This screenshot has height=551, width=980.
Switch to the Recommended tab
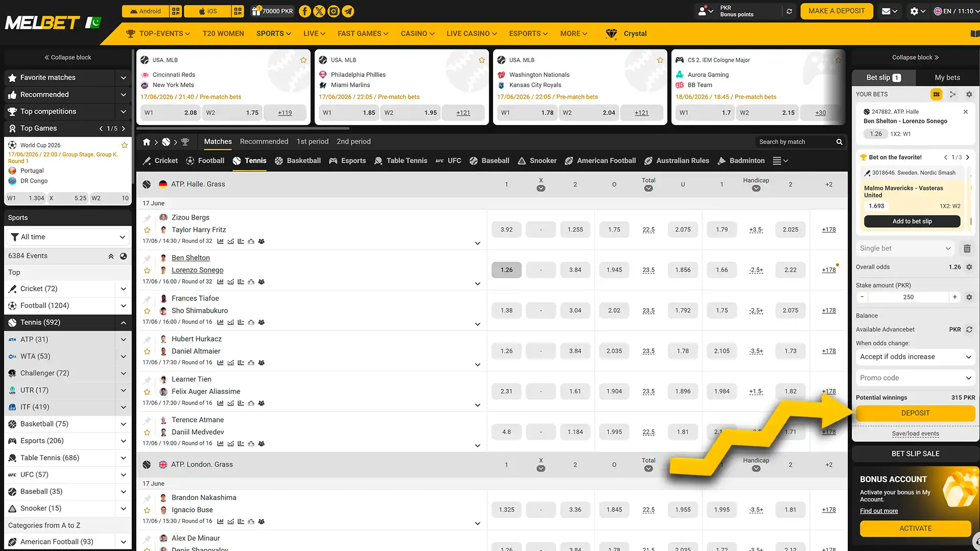point(264,142)
